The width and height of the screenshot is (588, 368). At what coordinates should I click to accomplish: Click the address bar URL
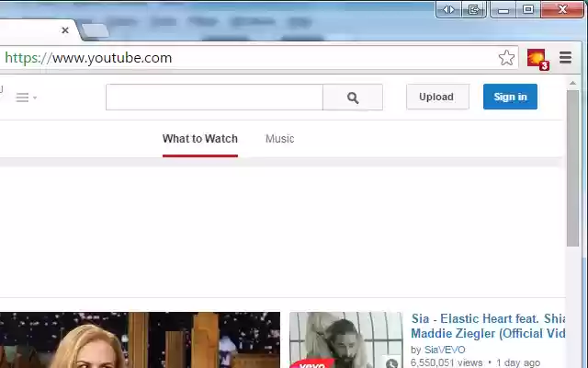pyautogui.click(x=88, y=58)
